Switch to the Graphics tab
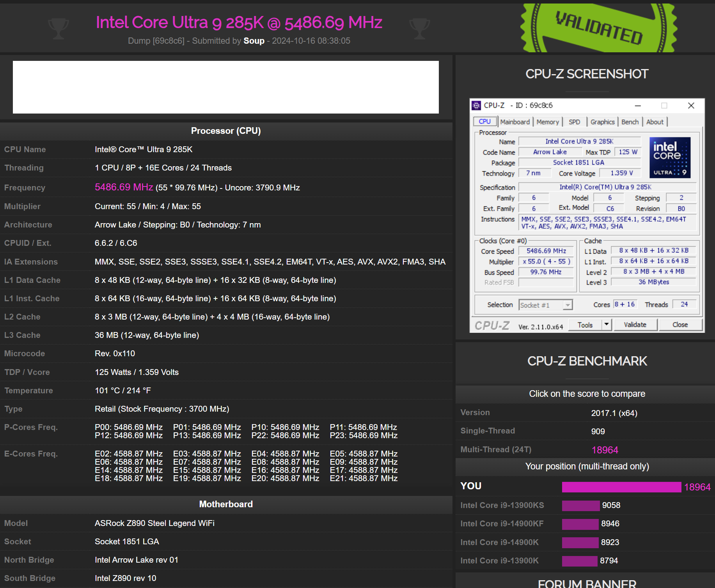The width and height of the screenshot is (715, 588). pos(602,121)
